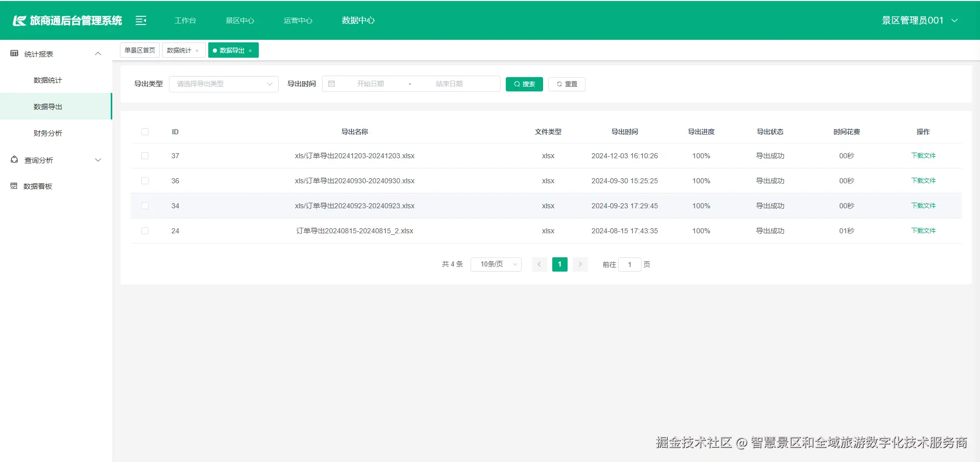View 100% progress of export ID 34

point(701,205)
